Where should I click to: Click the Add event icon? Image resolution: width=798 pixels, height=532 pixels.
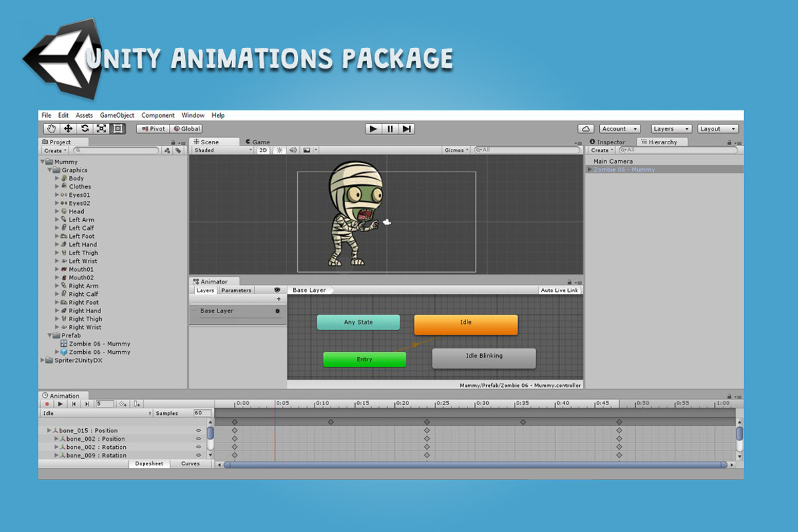click(x=136, y=404)
